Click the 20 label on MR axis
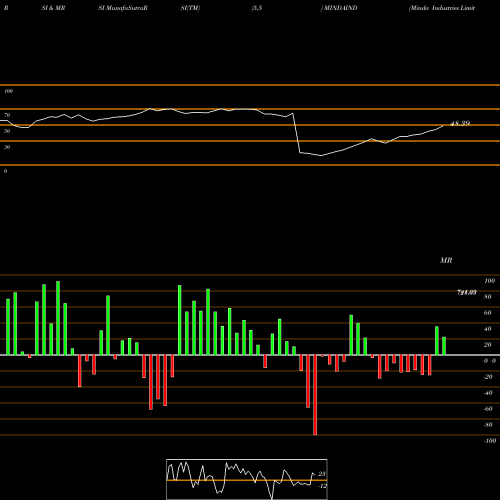Image resolution: width=500 pixels, height=500 pixels. pos(488,345)
